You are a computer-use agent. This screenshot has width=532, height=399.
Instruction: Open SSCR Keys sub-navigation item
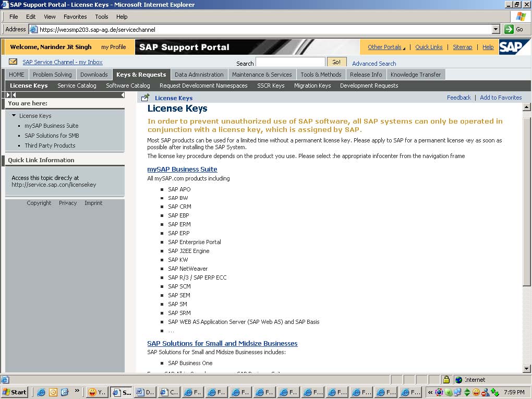[x=271, y=86]
